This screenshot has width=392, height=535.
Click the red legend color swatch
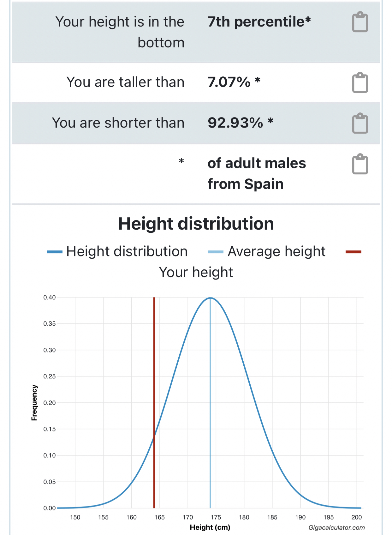click(353, 252)
